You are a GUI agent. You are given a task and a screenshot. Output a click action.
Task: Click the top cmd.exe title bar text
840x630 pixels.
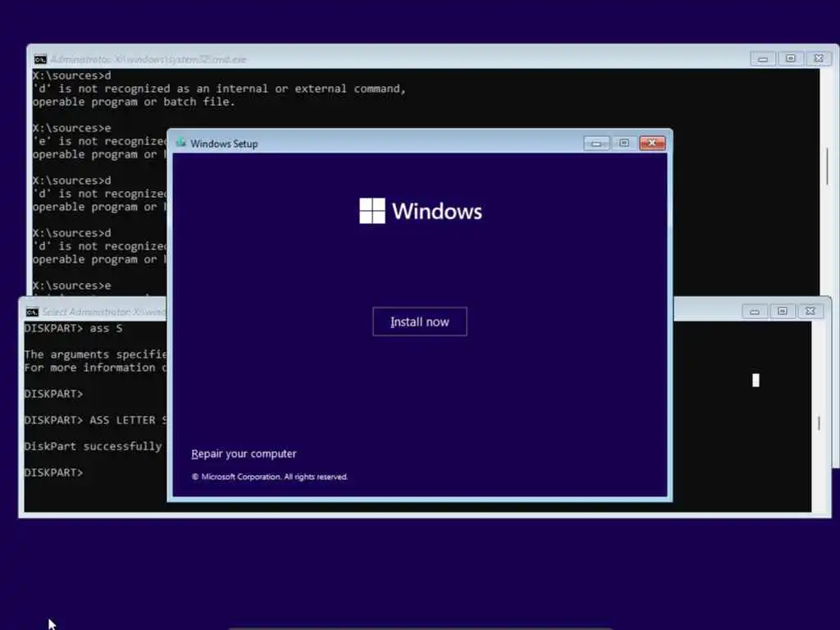[148, 59]
